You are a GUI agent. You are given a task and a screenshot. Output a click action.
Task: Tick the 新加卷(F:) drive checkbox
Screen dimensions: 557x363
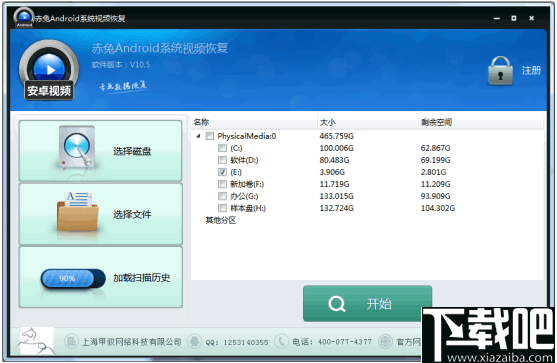click(x=222, y=184)
